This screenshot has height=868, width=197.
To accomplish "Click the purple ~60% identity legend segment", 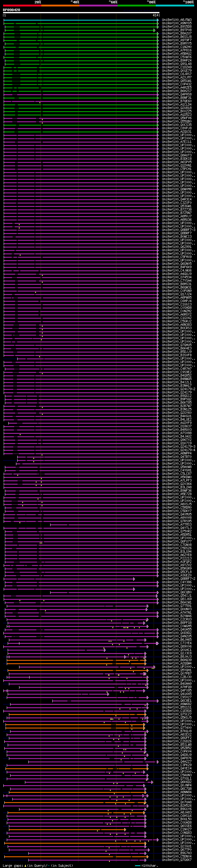I will tap(99, 6).
